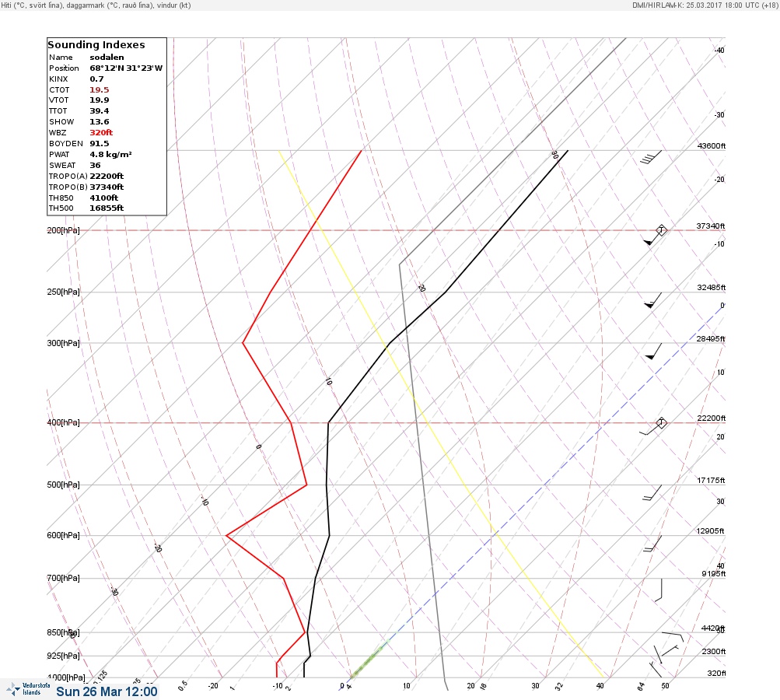Image resolution: width=780 pixels, height=700 pixels.
Task: Click the 28495ft altitude label
Action: [711, 339]
